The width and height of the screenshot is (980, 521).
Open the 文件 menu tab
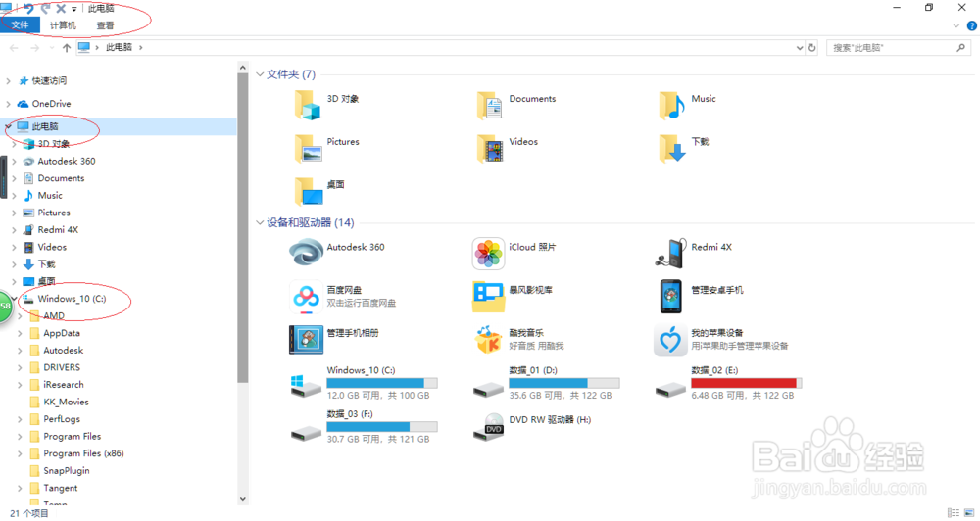(x=20, y=25)
